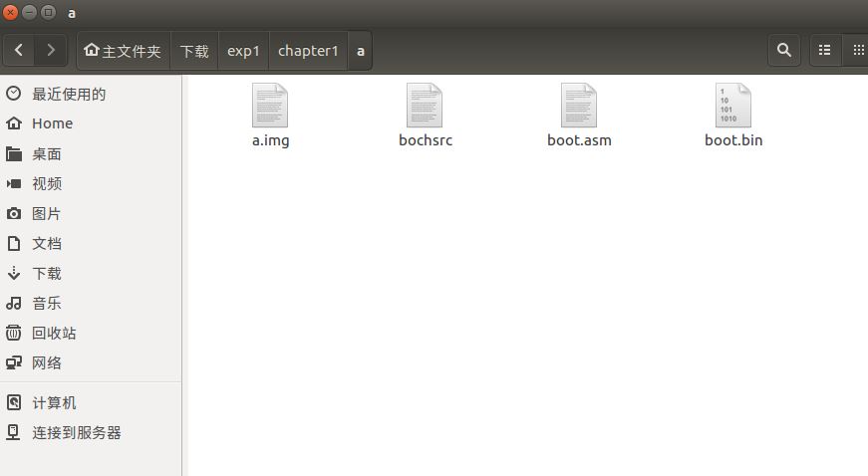This screenshot has width=868, height=476.
Task: Go forward with the right arrow button
Action: (x=51, y=51)
